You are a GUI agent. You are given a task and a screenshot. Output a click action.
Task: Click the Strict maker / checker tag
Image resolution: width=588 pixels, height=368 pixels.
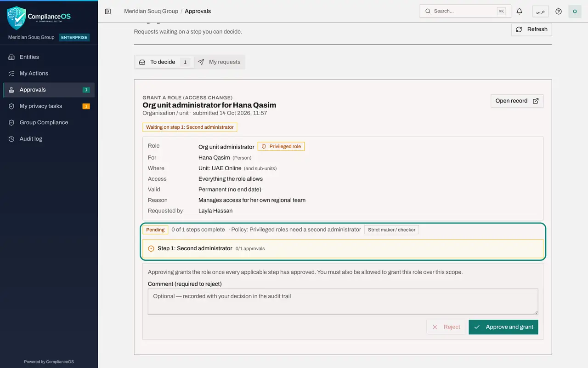391,230
